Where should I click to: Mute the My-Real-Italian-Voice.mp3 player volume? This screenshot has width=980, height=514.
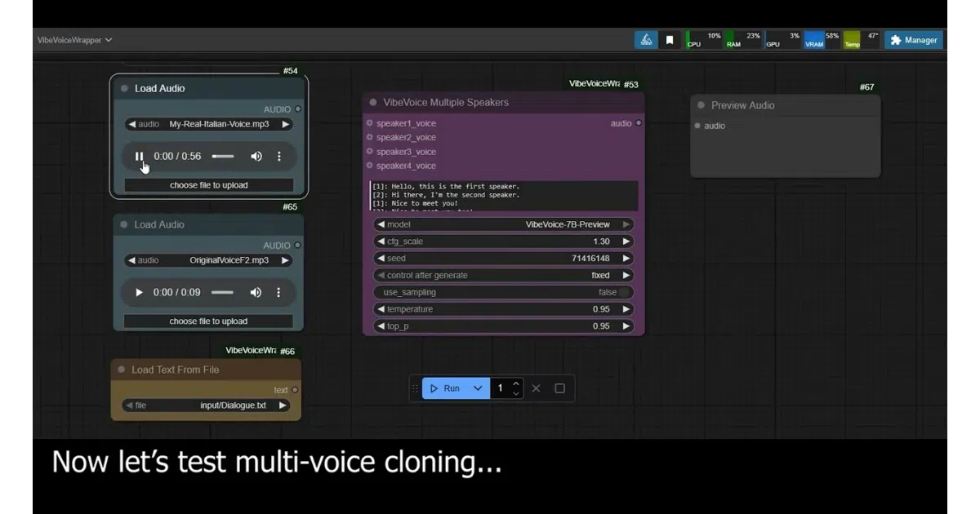click(x=256, y=156)
